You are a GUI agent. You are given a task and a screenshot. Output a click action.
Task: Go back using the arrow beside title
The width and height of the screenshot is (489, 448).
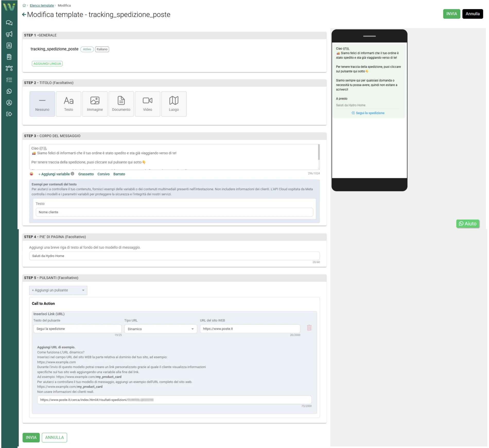tap(24, 15)
